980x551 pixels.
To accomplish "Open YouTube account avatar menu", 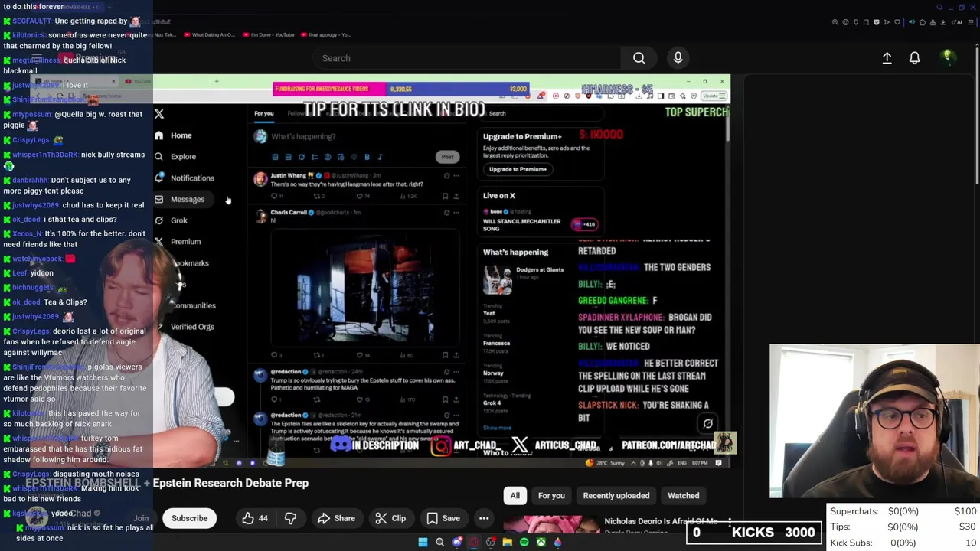I will pyautogui.click(x=948, y=57).
